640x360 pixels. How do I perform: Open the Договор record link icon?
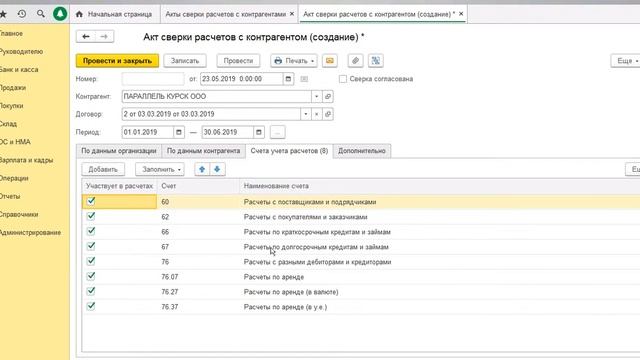pyautogui.click(x=328, y=114)
